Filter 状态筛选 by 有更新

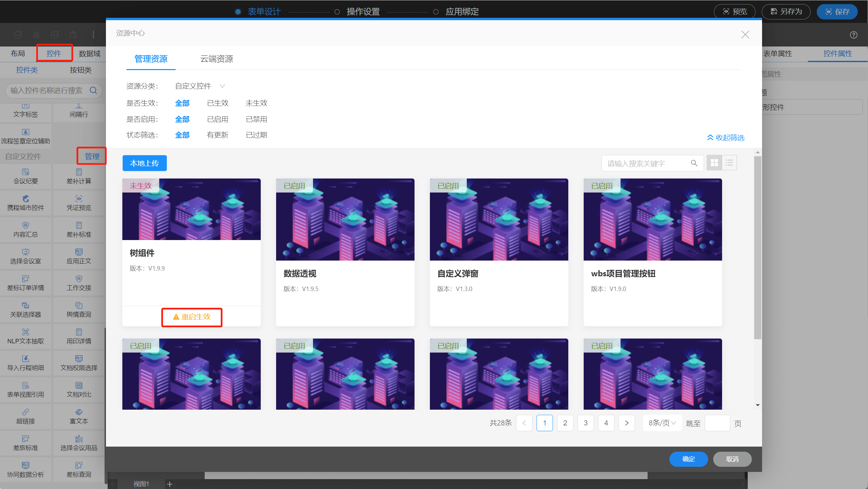[218, 135]
